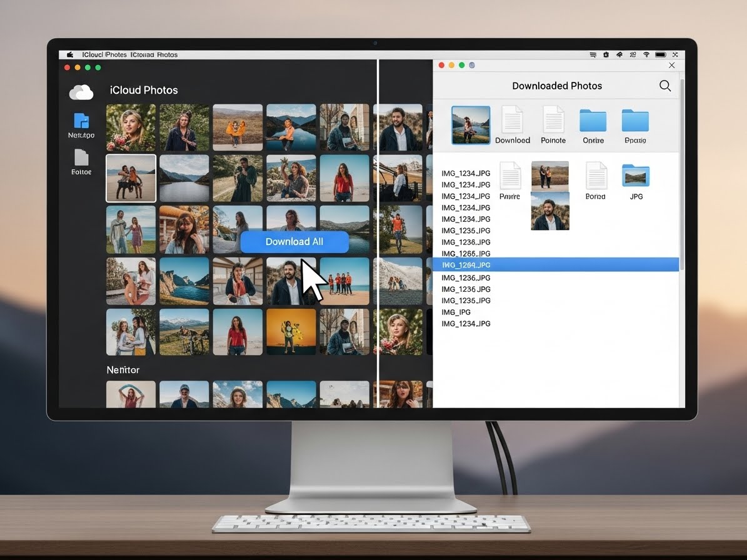The width and height of the screenshot is (747, 560).
Task: Open the Pomre document file
Action: [x=509, y=176]
